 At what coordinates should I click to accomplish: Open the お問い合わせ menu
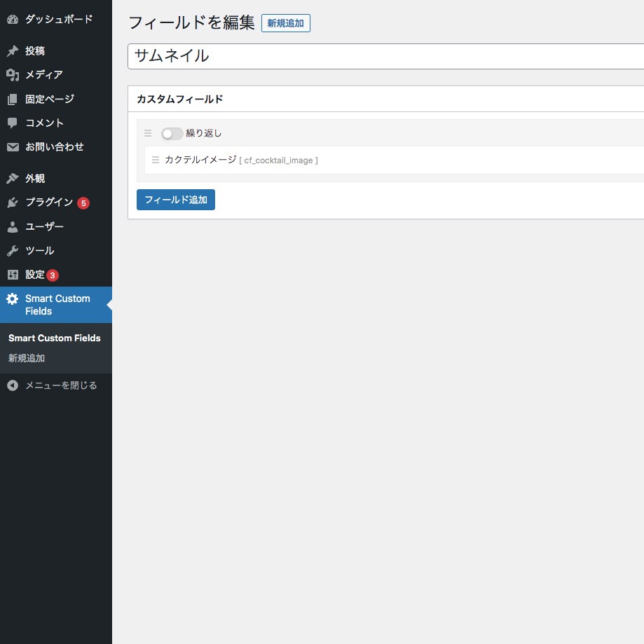point(56,147)
